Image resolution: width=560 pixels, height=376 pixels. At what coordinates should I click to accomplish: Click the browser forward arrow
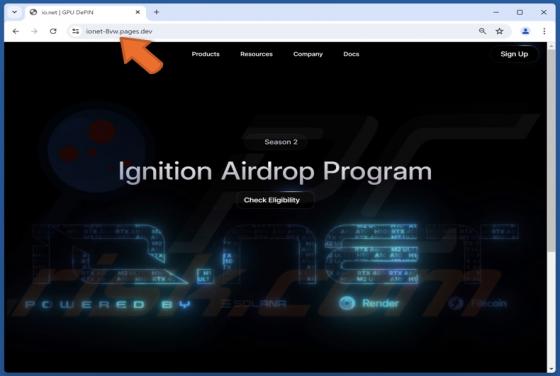pos(34,31)
